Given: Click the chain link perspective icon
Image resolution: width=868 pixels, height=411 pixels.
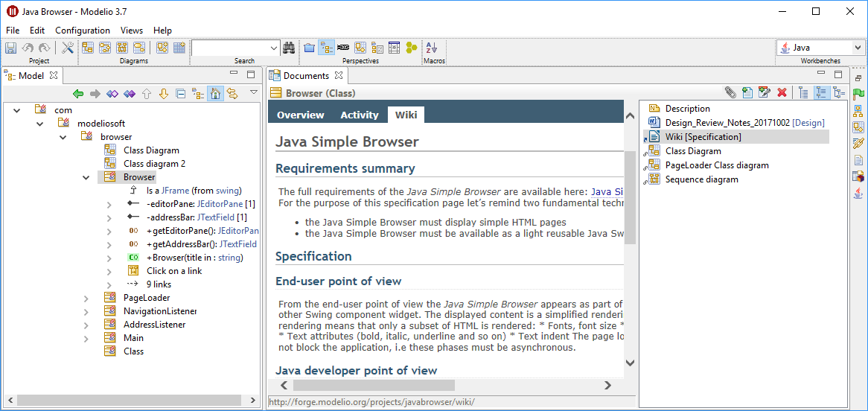Looking at the screenshot, I should (x=343, y=48).
